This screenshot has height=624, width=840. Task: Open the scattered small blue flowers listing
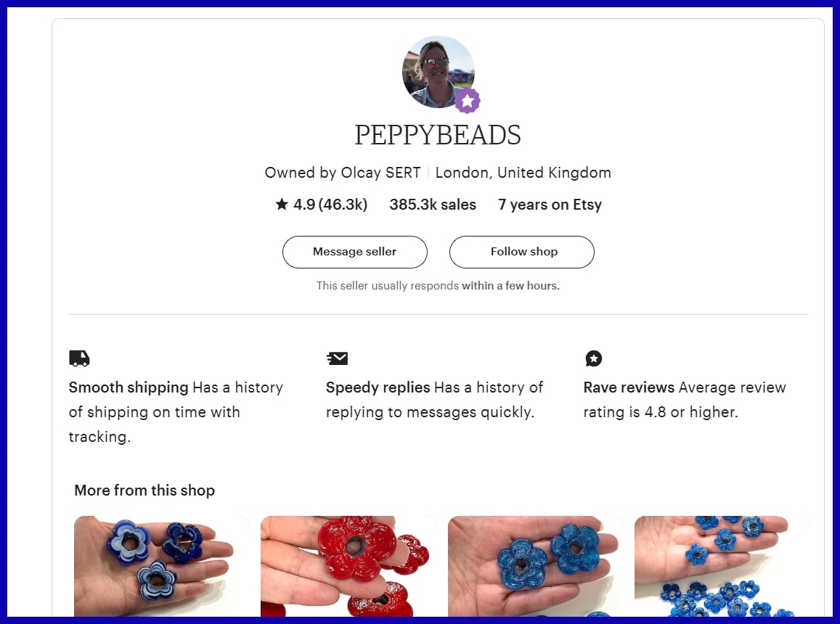point(722,566)
